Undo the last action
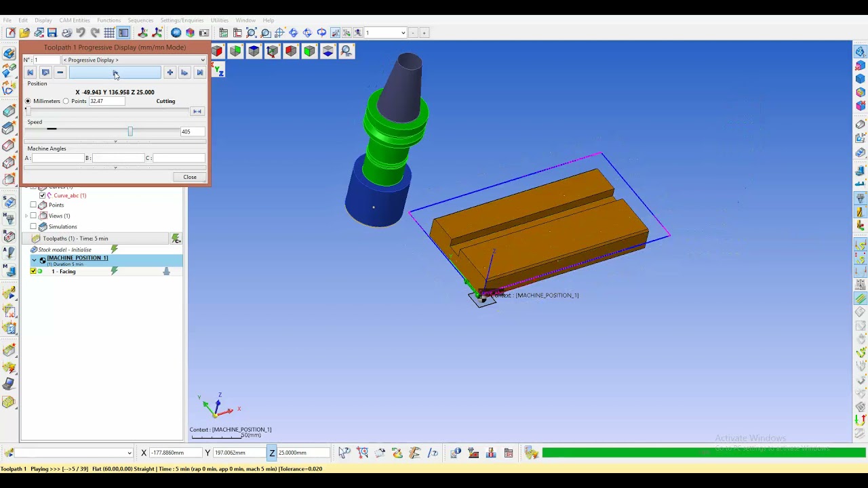 pyautogui.click(x=81, y=33)
